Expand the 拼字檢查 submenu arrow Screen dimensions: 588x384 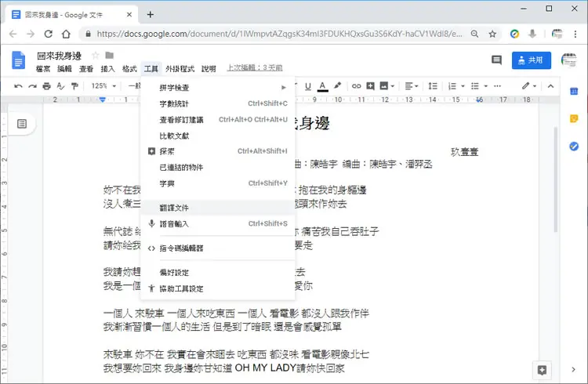[284, 87]
